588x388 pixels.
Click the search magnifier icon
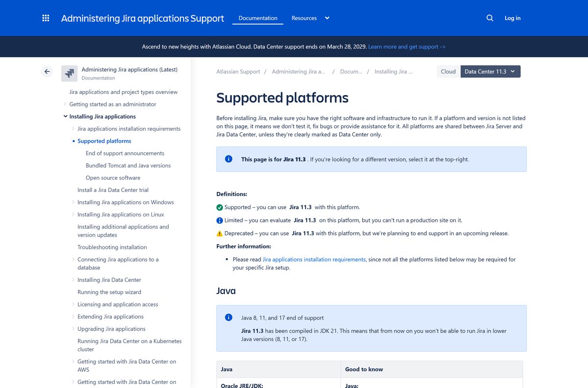pos(490,18)
